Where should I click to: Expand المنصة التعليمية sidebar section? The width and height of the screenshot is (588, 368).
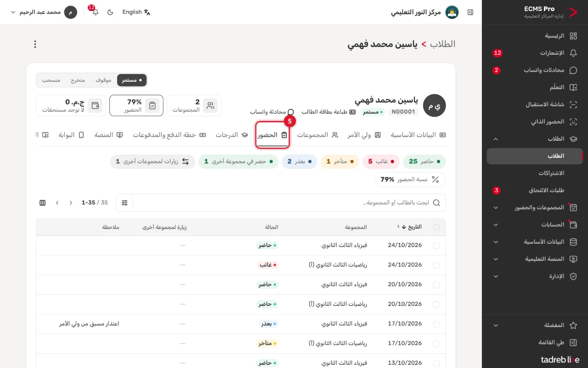535,259
